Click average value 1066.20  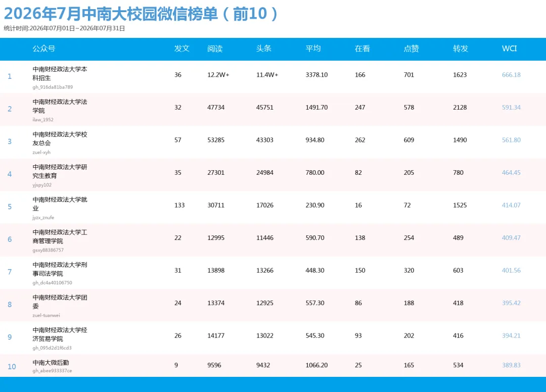click(x=316, y=365)
